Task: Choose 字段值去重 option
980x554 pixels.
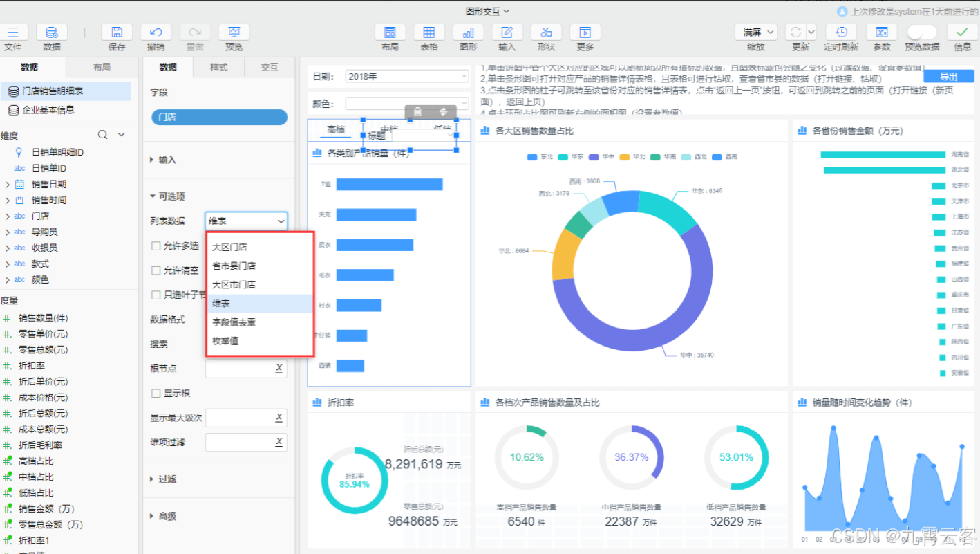Action: tap(261, 322)
